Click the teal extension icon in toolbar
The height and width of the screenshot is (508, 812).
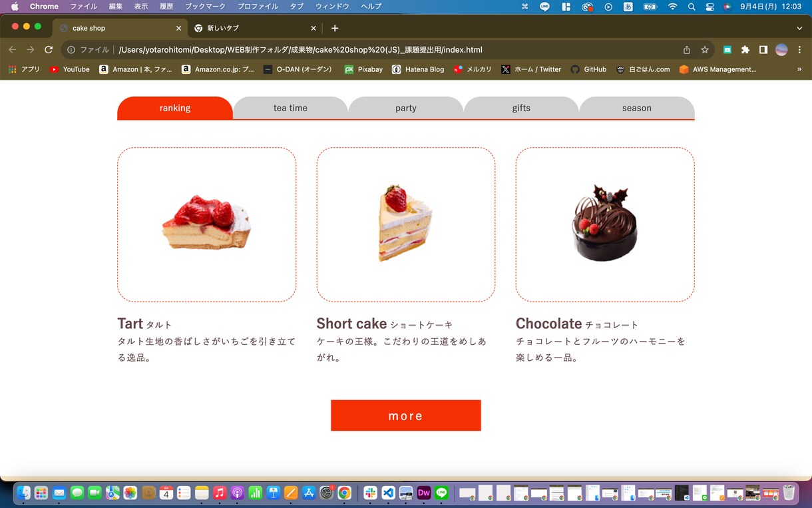[727, 50]
